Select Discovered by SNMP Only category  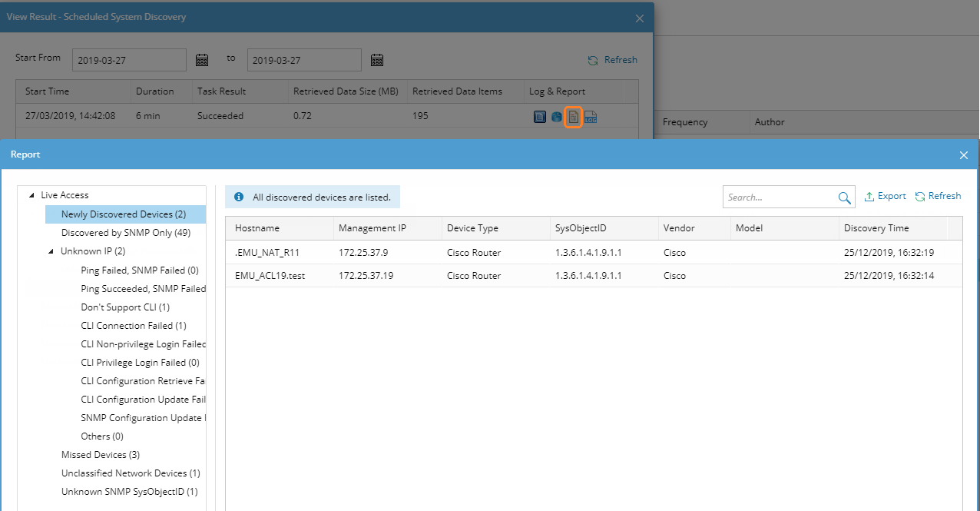[x=126, y=233]
